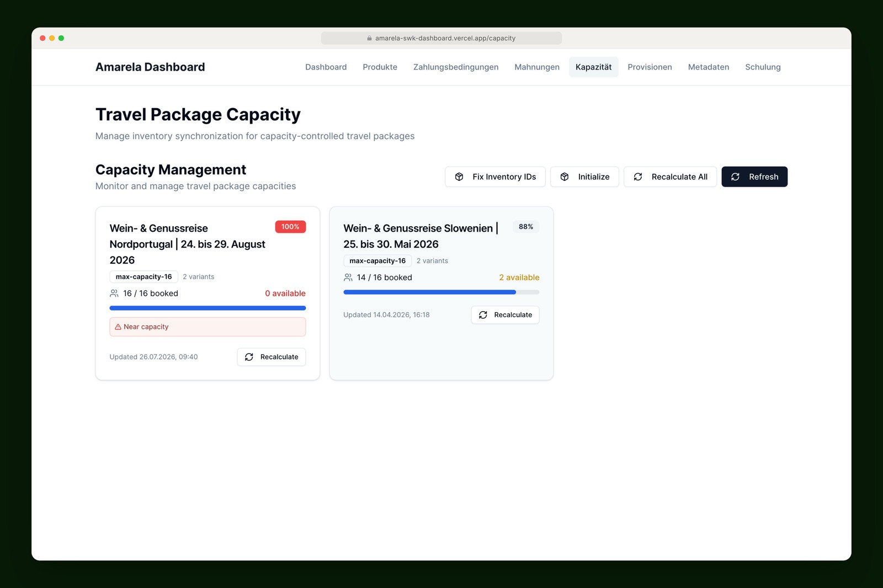Open the Provisionen page
The image size is (883, 588).
[650, 67]
